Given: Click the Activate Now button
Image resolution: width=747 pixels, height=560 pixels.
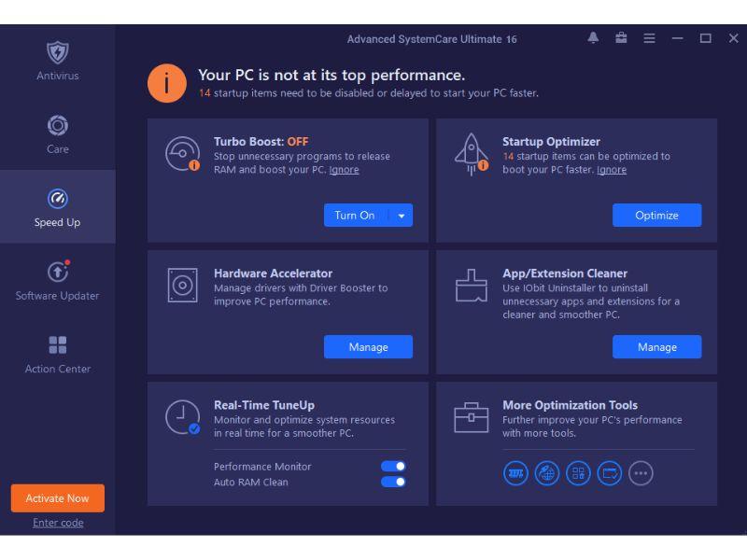Looking at the screenshot, I should point(58,498).
